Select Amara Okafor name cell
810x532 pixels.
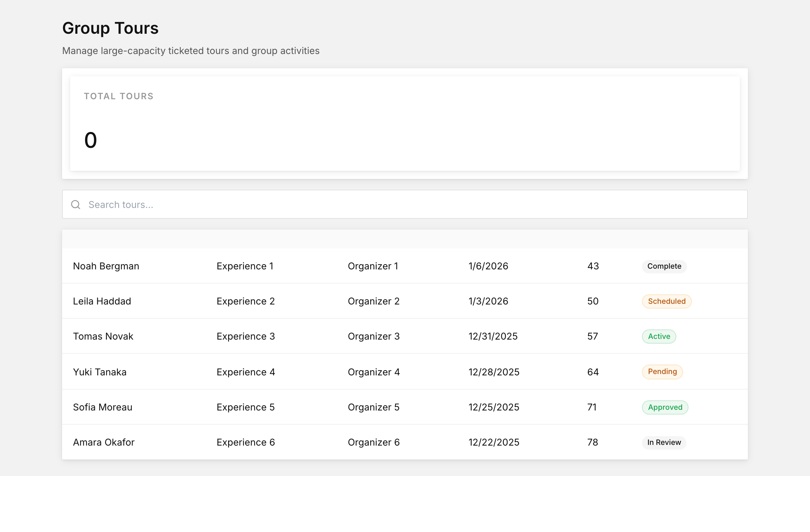coord(104,442)
